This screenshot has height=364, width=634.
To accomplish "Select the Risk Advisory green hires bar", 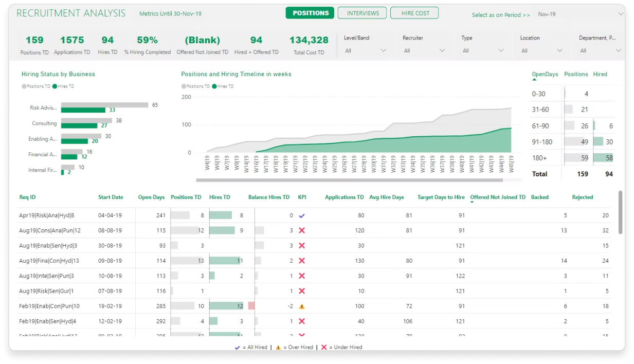I will pos(83,110).
